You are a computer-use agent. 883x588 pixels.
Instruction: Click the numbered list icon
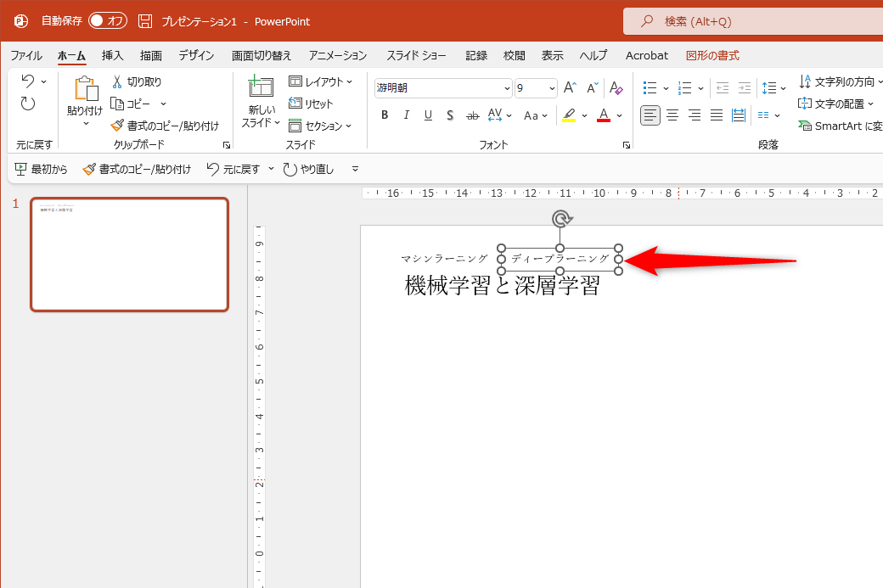click(685, 87)
